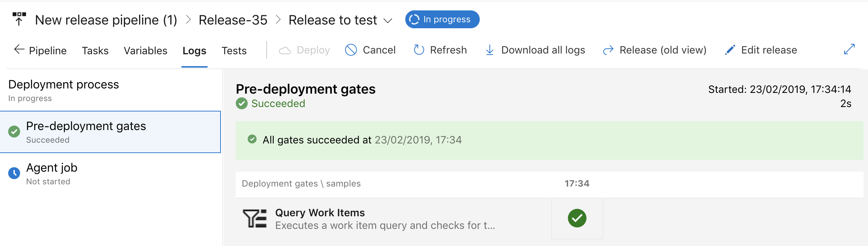Click the Query Work Items filter icon
Viewport: 868px width, 246px height.
click(x=255, y=219)
